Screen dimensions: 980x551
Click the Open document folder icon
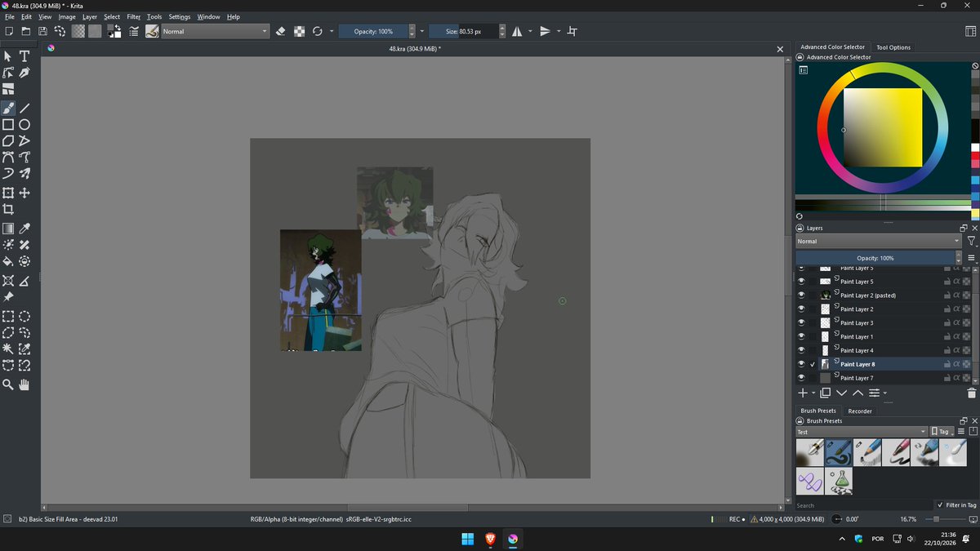[x=25, y=31]
